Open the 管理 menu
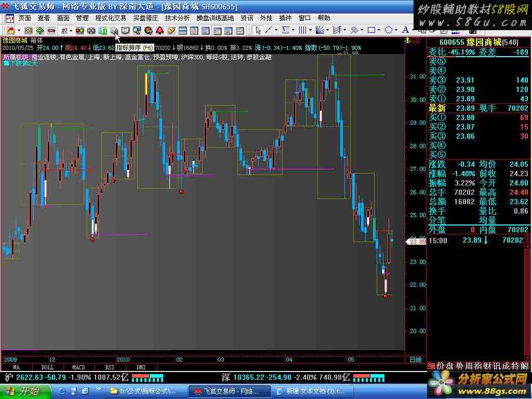This screenshot has height=399, width=532. [83, 18]
